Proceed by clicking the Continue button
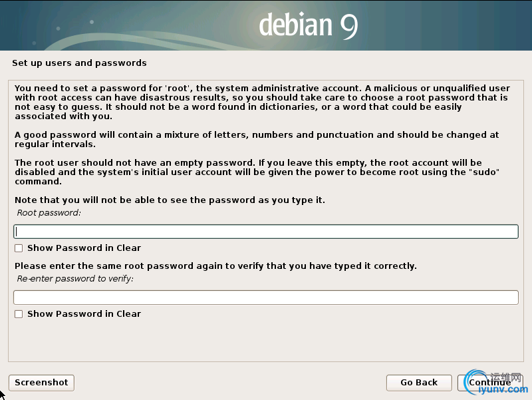532x400 pixels. click(490, 383)
